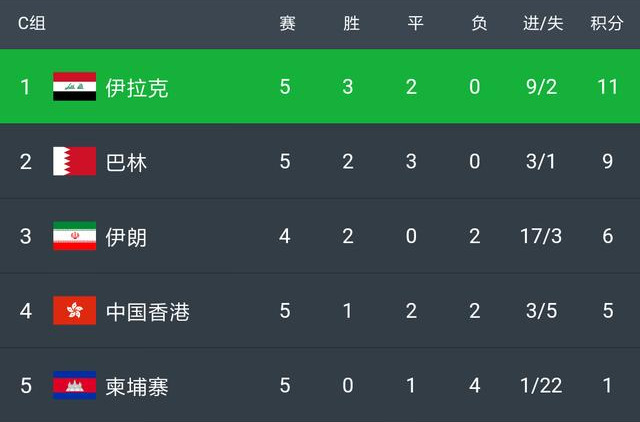Screen dimensions: 640x422
Task: Sort by the 平 column header
Action: click(x=415, y=23)
